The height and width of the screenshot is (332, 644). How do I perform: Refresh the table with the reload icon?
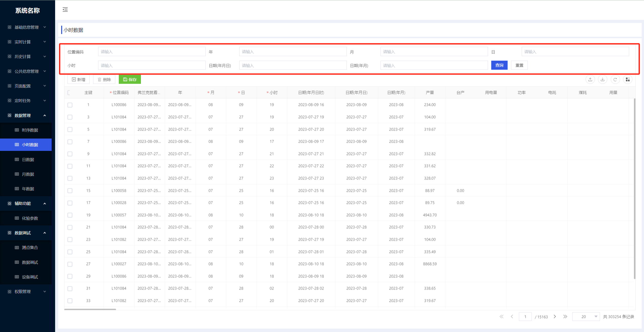(x=615, y=80)
